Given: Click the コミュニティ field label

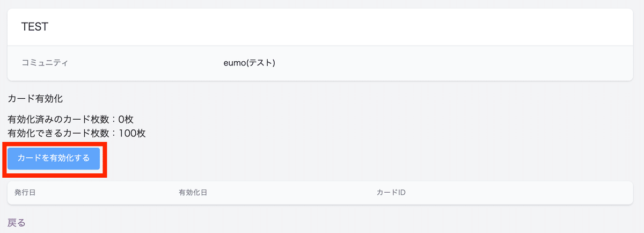Looking at the screenshot, I should [45, 63].
